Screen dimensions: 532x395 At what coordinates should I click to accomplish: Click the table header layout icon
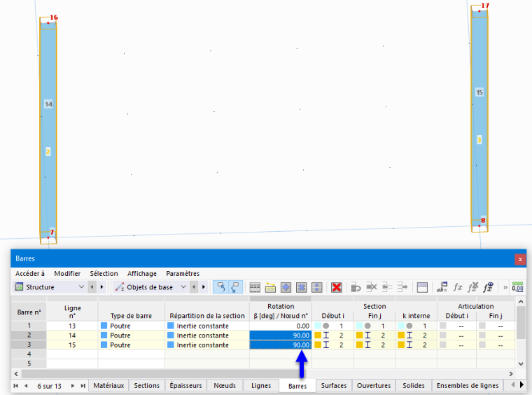pos(422,287)
